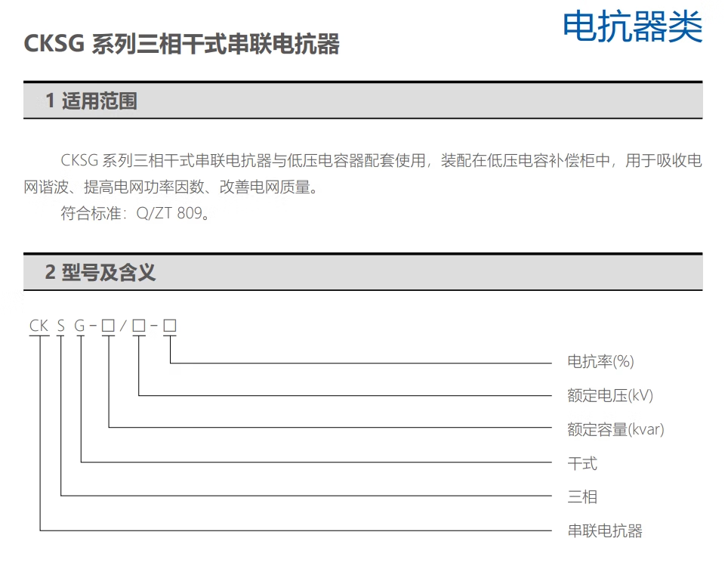
Task: Click the "串联电抗器" label at diagram bottom
Action: (x=605, y=531)
